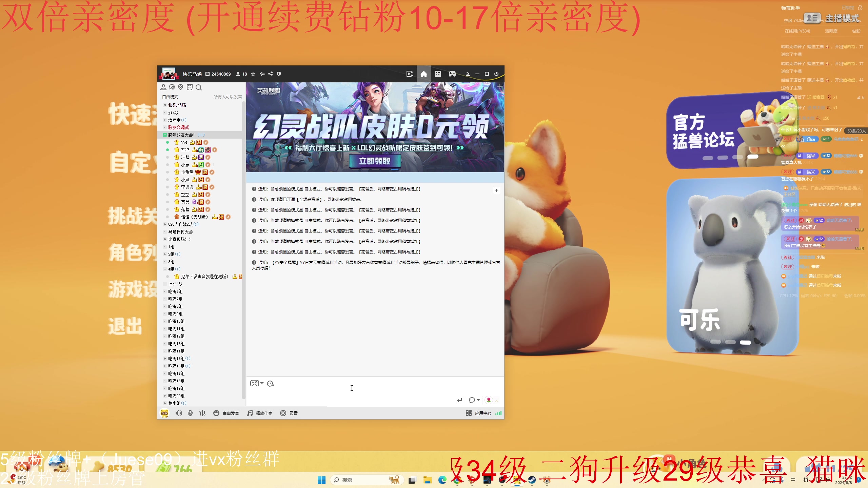Go to the home icon in the YY title bar

(424, 74)
